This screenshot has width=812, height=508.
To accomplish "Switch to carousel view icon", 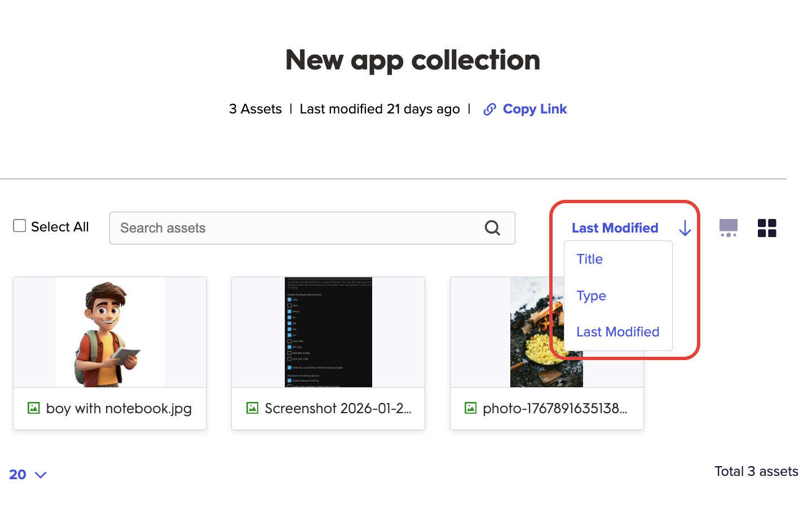I will click(x=728, y=228).
